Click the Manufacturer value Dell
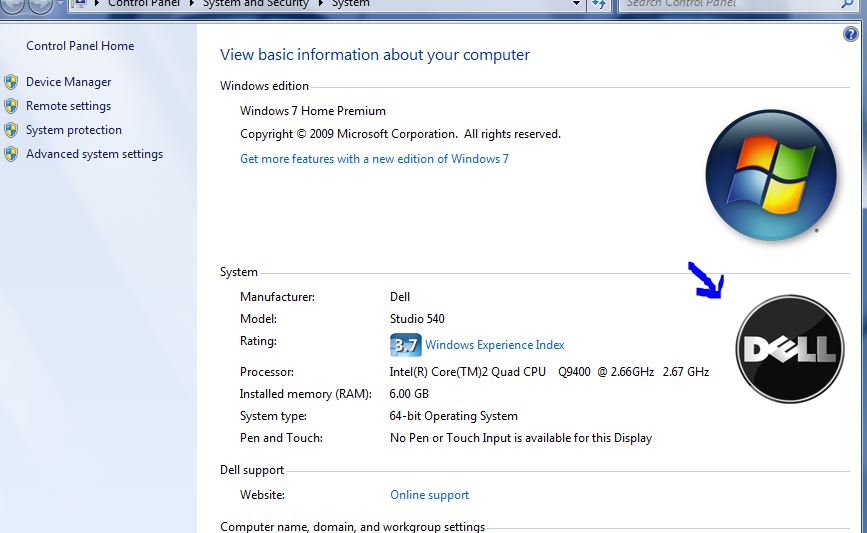This screenshot has width=867, height=533. 400,297
